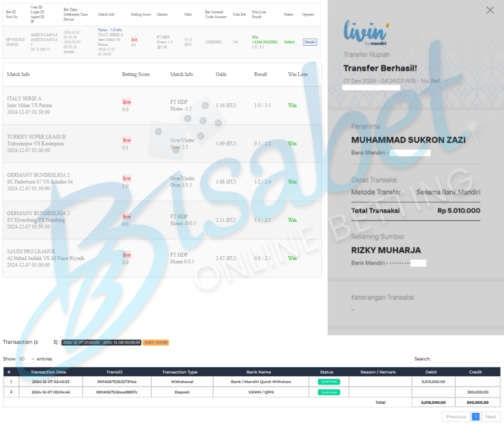The image size is (504, 425).
Task: Click the 'TURKEY SUPER LEAGUE' league name
Action: click(x=36, y=137)
